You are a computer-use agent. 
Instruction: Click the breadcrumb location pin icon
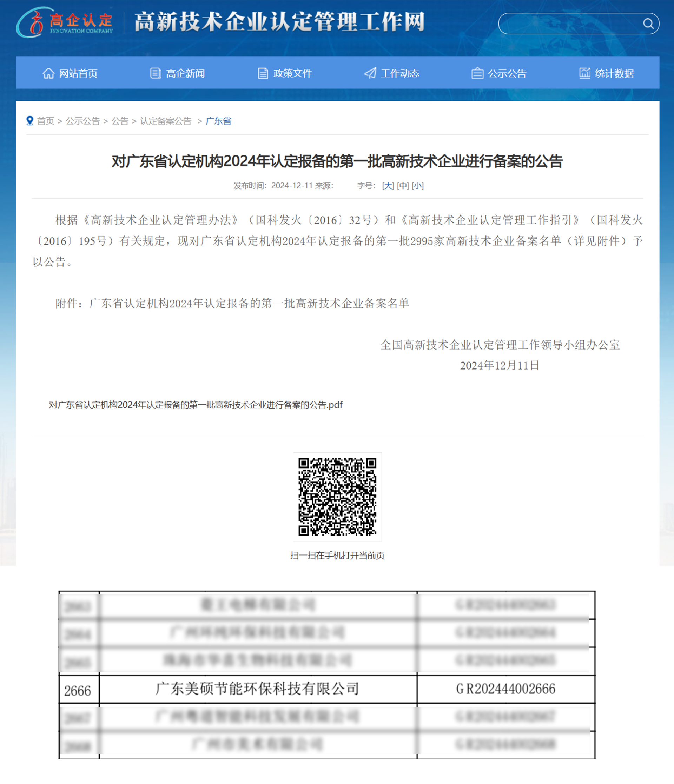[x=30, y=121]
